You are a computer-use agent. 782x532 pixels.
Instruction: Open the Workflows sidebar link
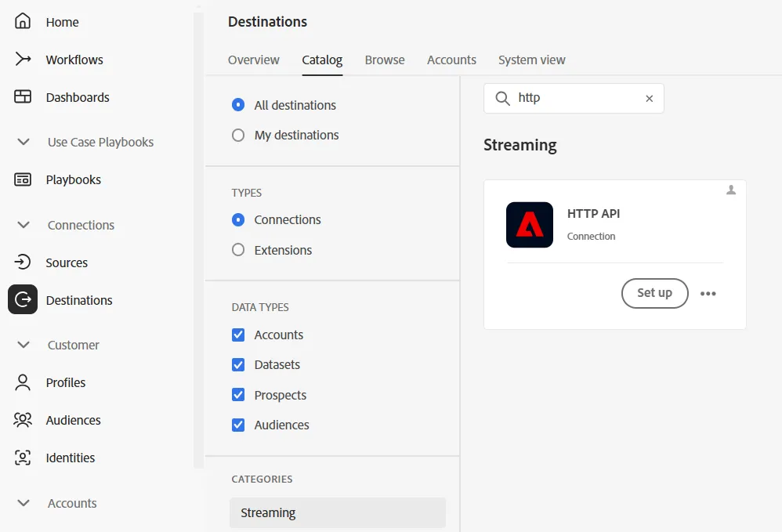click(74, 60)
